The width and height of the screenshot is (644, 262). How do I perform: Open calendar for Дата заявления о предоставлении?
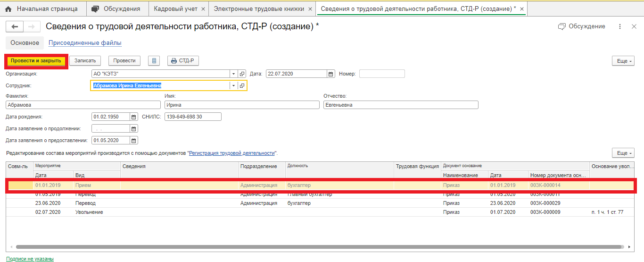[x=134, y=141]
